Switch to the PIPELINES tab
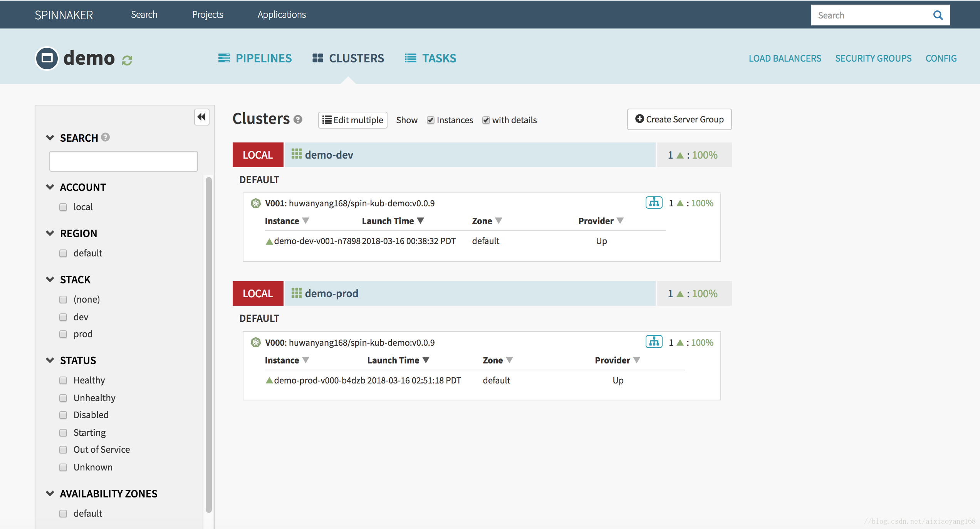The image size is (980, 529). coord(255,58)
